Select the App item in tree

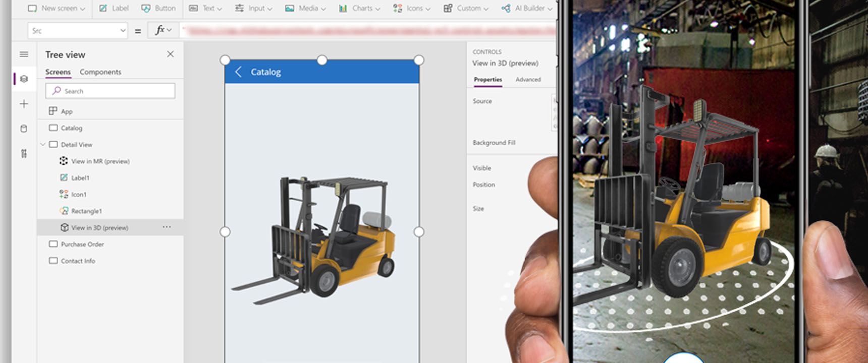[110, 111]
